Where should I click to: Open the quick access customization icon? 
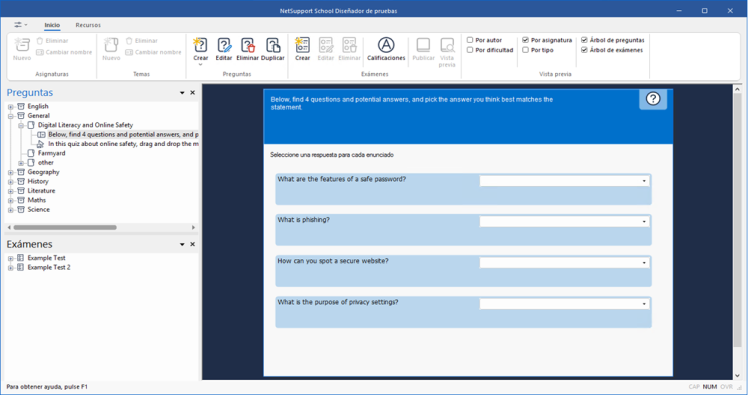coord(21,25)
